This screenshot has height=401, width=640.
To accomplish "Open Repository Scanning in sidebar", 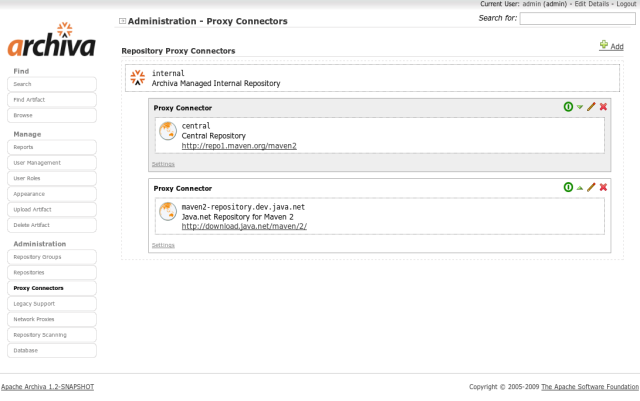I will pyautogui.click(x=52, y=335).
